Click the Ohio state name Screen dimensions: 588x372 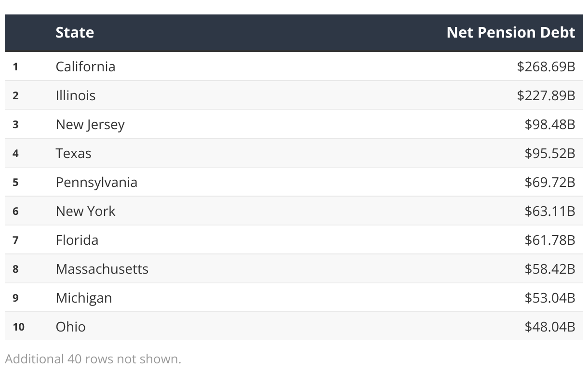[x=71, y=327]
